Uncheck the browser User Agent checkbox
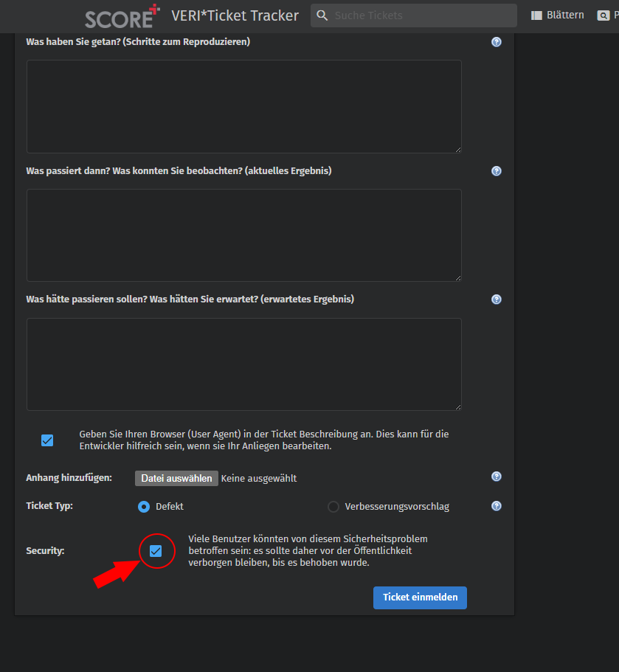Image resolution: width=619 pixels, height=672 pixels. 47,440
